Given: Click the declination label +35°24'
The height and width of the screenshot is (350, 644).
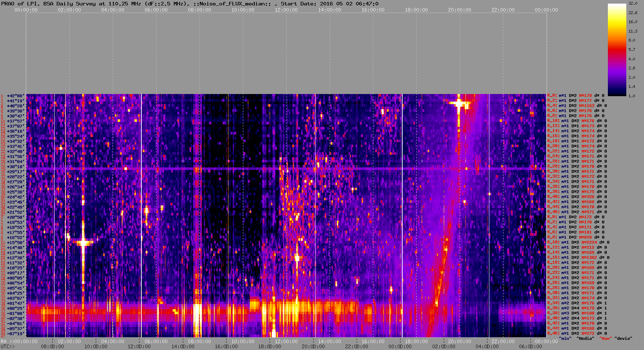Looking at the screenshot, I should [x=16, y=136].
